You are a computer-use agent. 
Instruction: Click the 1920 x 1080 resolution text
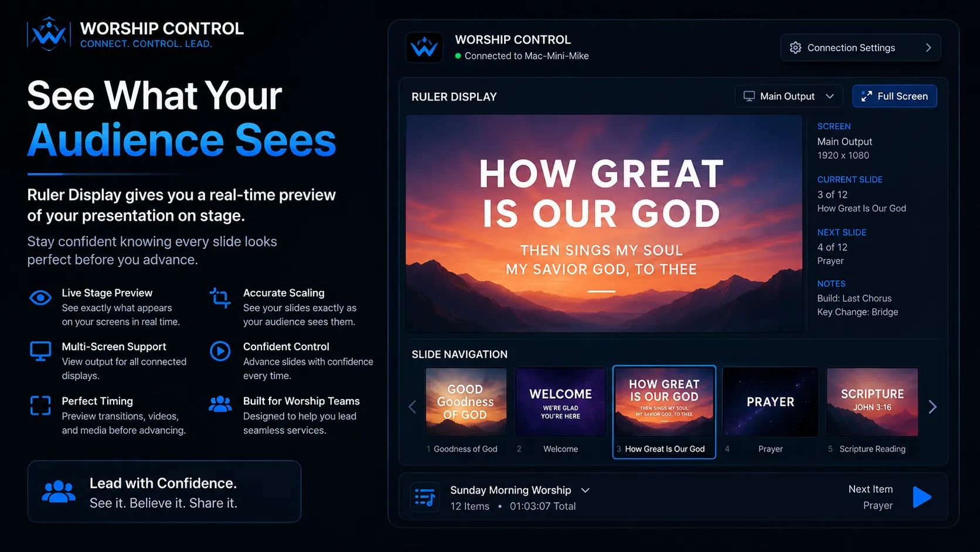click(x=843, y=155)
